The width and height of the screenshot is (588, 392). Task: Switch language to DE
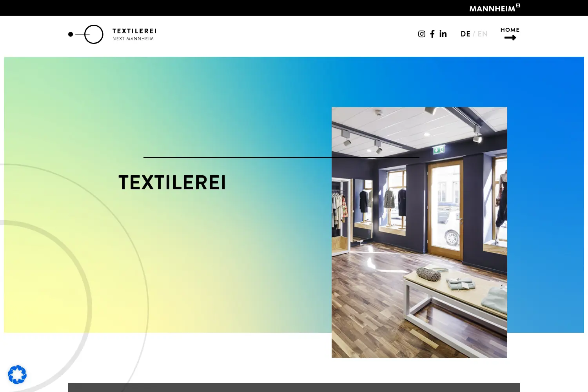tap(465, 34)
